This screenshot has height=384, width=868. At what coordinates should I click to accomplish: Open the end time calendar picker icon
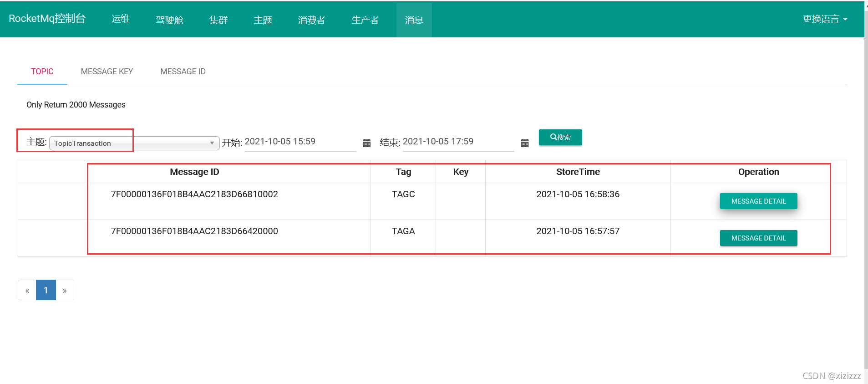tap(524, 143)
